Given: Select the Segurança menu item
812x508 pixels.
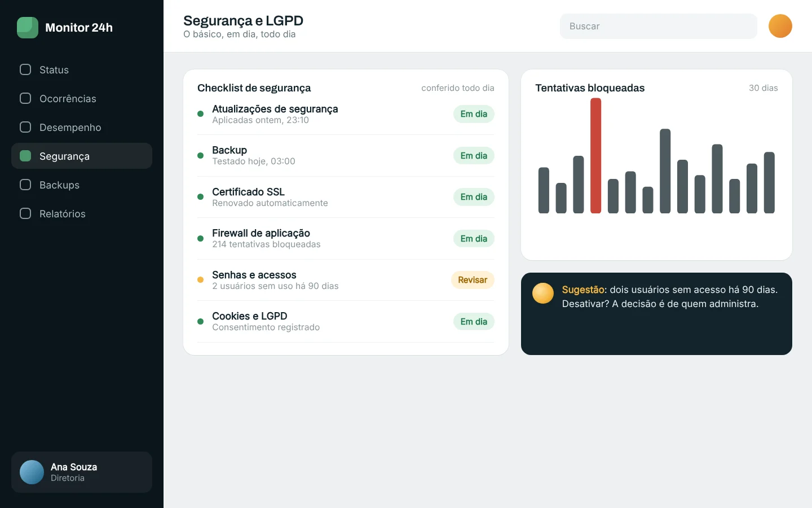Looking at the screenshot, I should point(82,156).
